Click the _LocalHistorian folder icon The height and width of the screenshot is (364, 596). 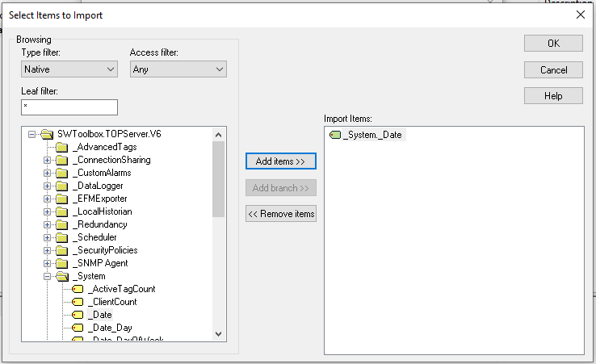pyautogui.click(x=61, y=211)
